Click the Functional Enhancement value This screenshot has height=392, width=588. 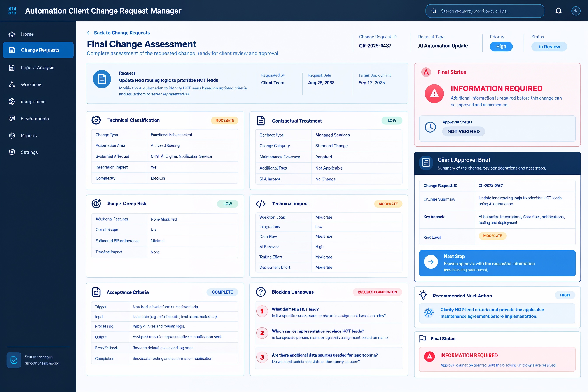point(171,135)
